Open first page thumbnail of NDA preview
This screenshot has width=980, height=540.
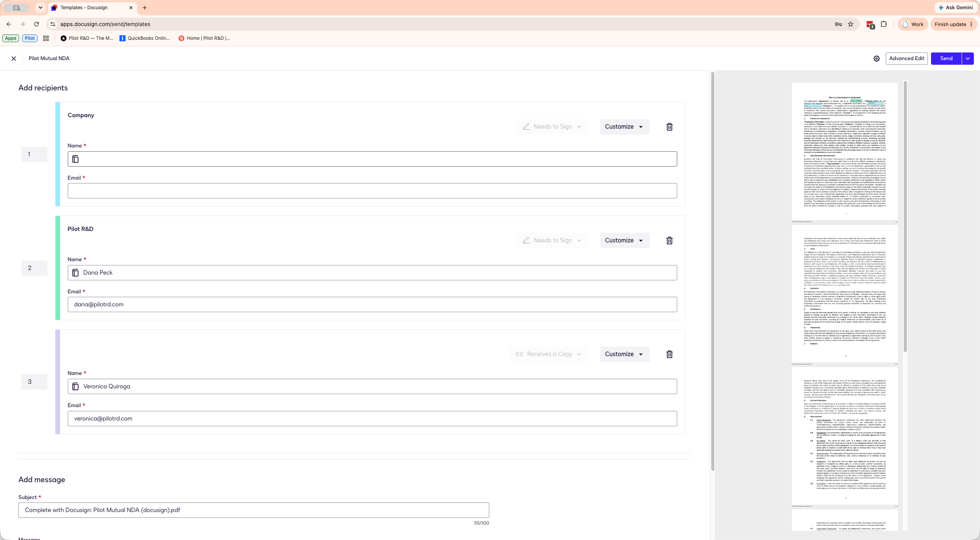coord(844,151)
